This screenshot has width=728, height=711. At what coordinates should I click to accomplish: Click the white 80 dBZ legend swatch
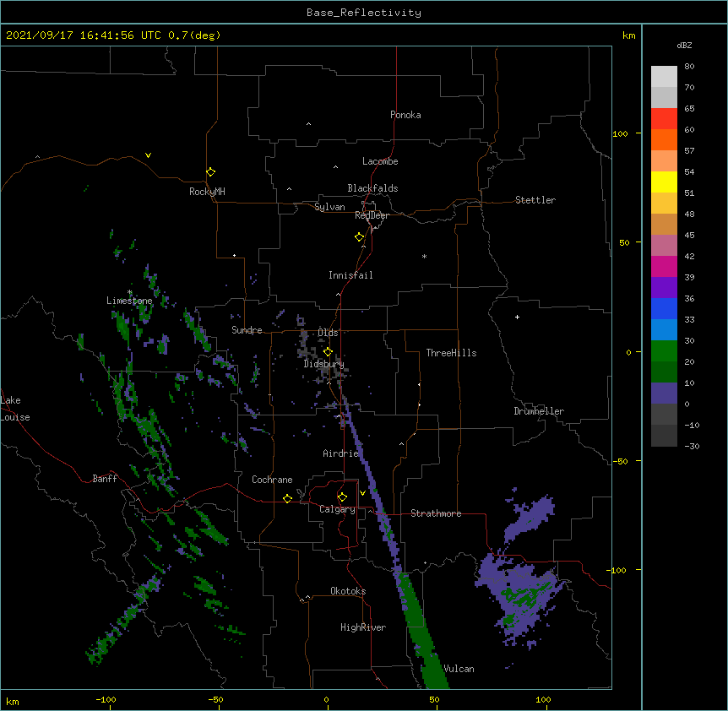pyautogui.click(x=664, y=77)
